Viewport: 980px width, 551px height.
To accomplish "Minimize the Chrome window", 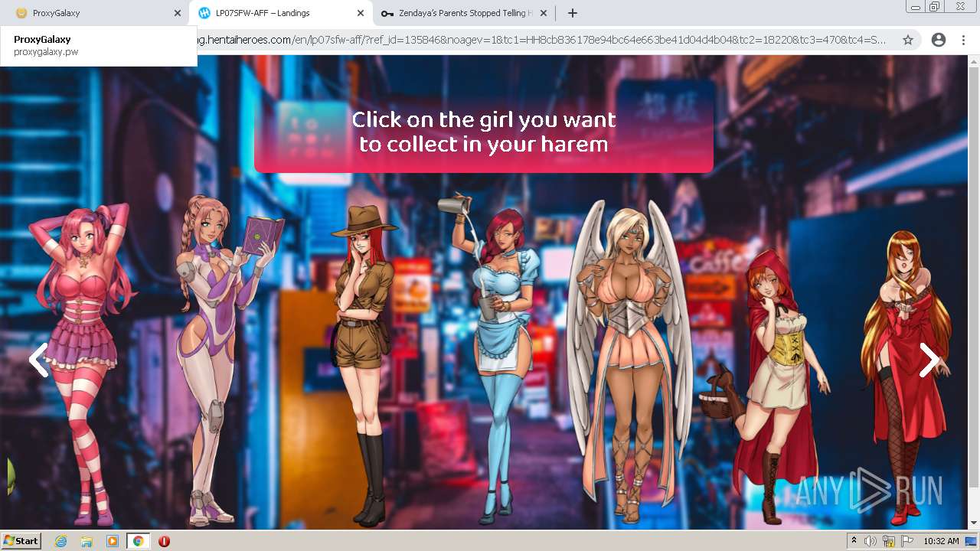I will pos(915,6).
